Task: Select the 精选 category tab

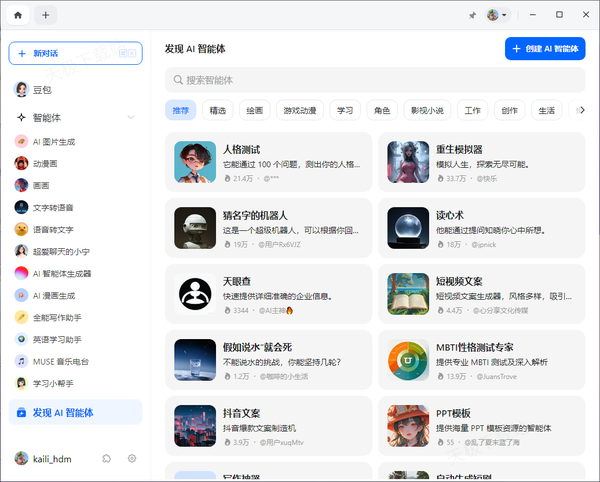Action: (x=217, y=110)
